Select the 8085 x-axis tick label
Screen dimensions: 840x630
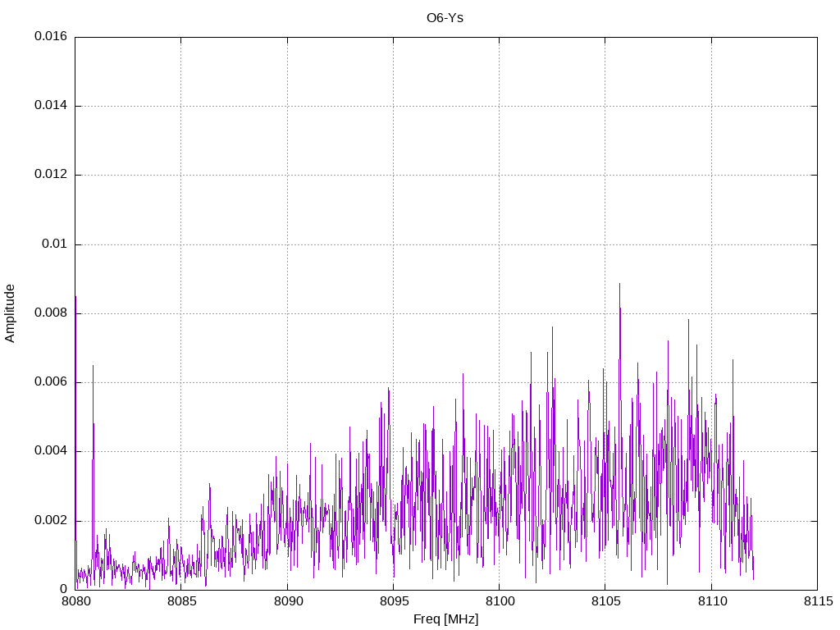(181, 602)
